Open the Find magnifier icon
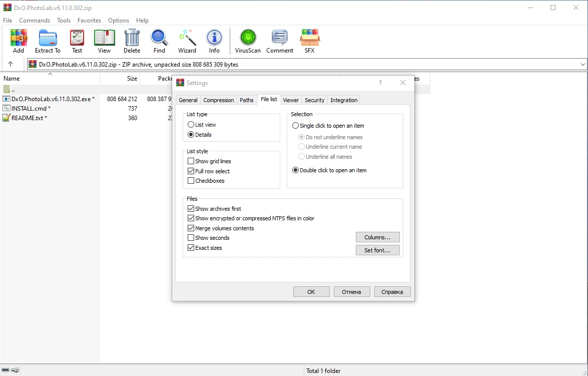Viewport: 588px width, 376px height. 159,38
